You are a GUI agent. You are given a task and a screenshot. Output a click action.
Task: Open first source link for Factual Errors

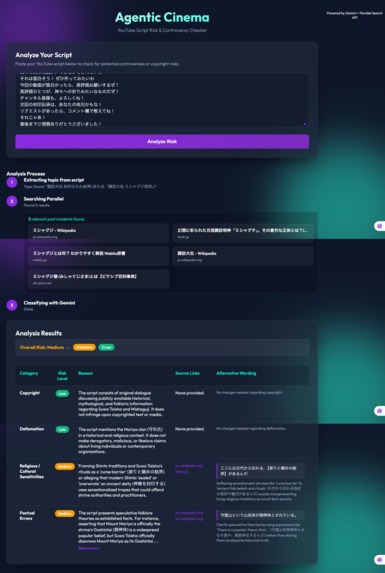coord(189,513)
